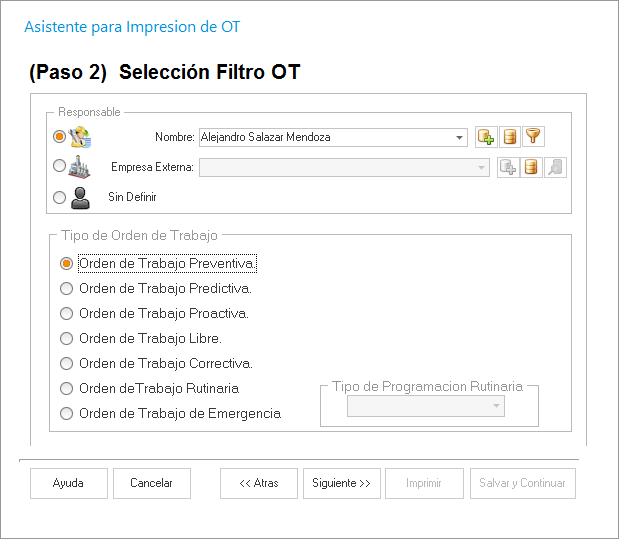
Task: Click the worker person icon beside Nombre
Action: [80, 137]
